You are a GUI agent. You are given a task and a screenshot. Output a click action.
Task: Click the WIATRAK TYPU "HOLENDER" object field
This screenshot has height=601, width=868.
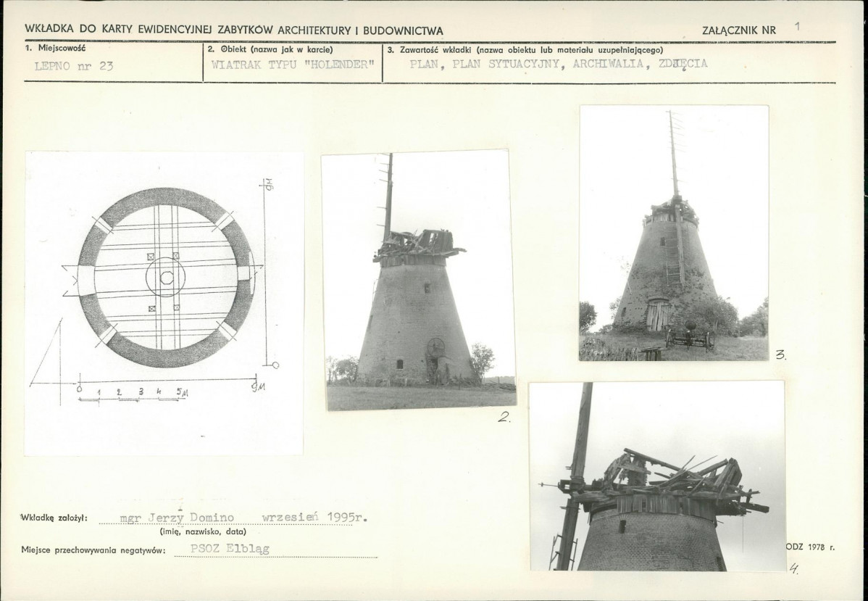(x=293, y=65)
